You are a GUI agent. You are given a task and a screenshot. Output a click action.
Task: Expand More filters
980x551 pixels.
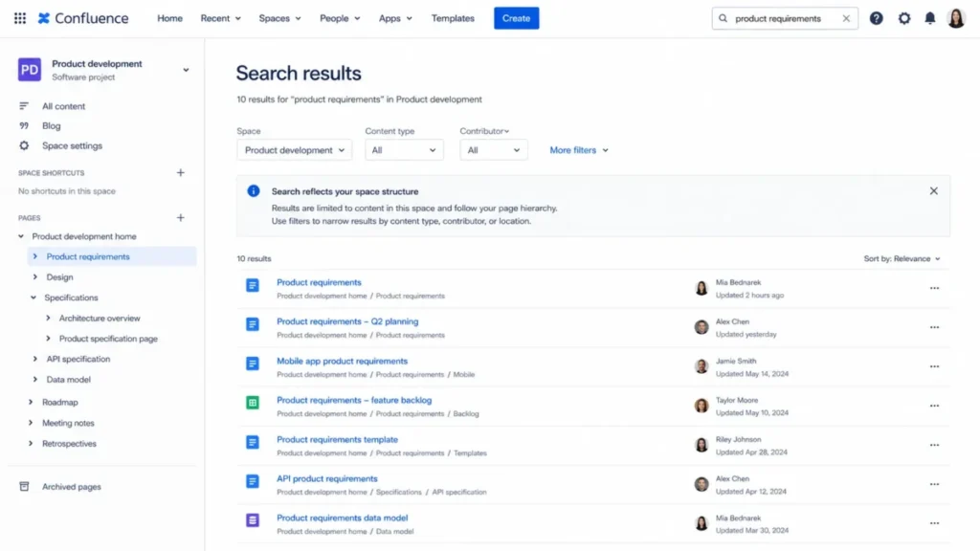(579, 150)
